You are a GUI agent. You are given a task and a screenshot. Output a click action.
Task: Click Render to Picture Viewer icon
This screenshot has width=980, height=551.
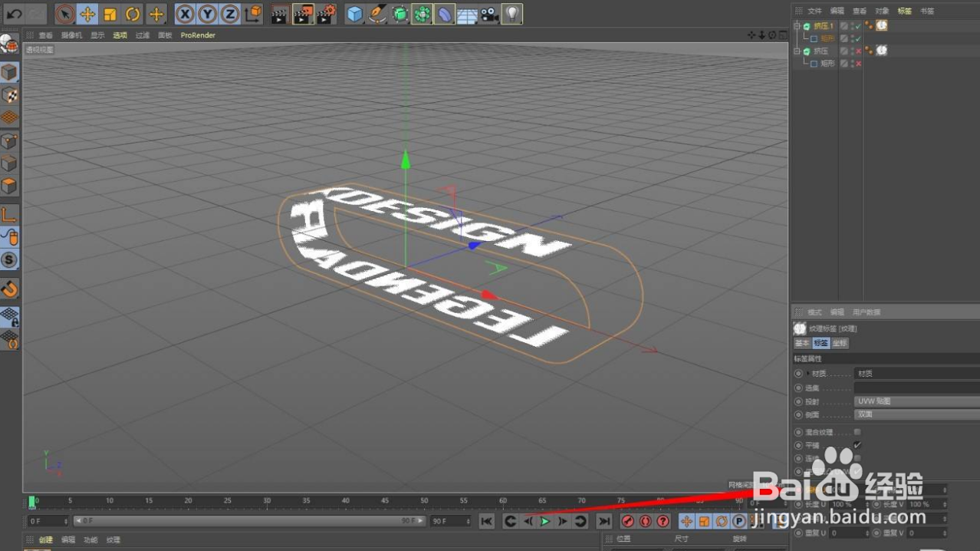(304, 14)
